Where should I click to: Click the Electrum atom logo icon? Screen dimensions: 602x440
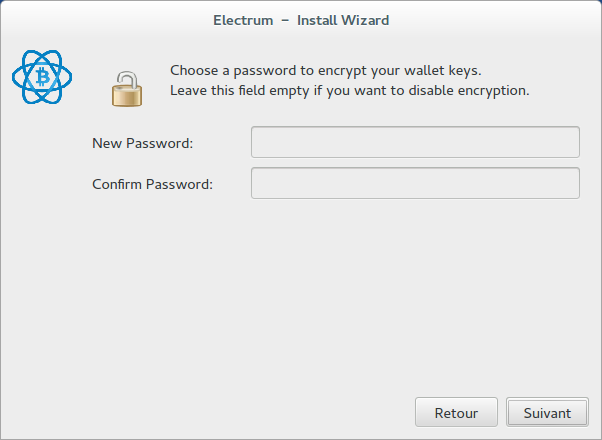[44, 77]
